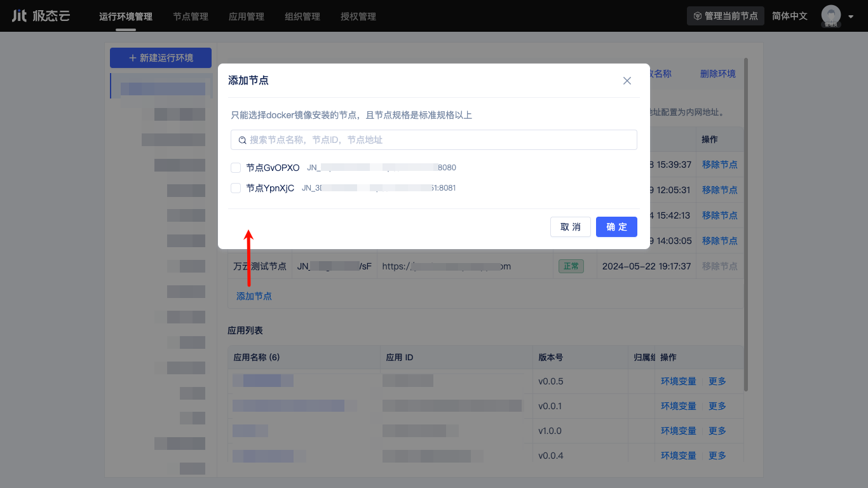The image size is (868, 488).
Task: Click 更多 for version v0.0.1
Action: click(717, 406)
